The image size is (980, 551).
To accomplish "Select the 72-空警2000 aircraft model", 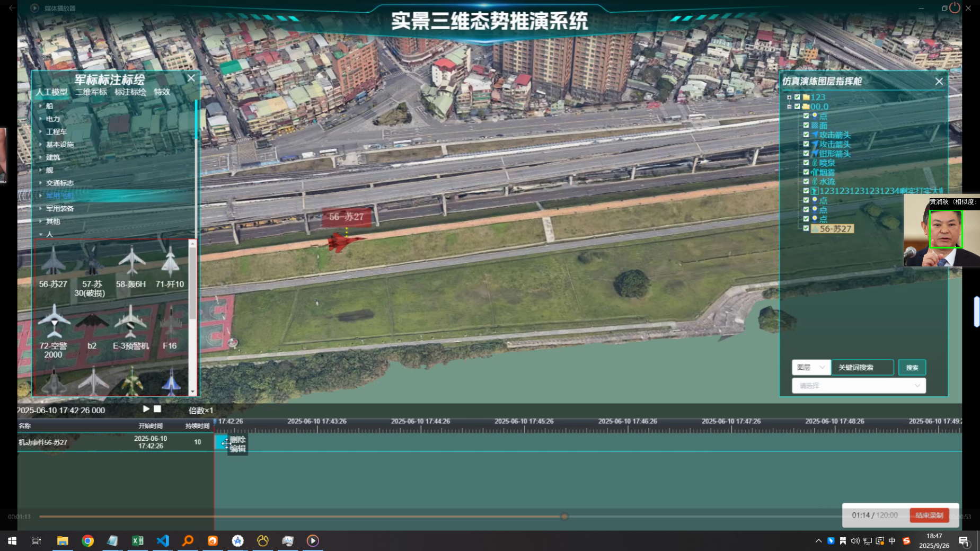I will (53, 323).
